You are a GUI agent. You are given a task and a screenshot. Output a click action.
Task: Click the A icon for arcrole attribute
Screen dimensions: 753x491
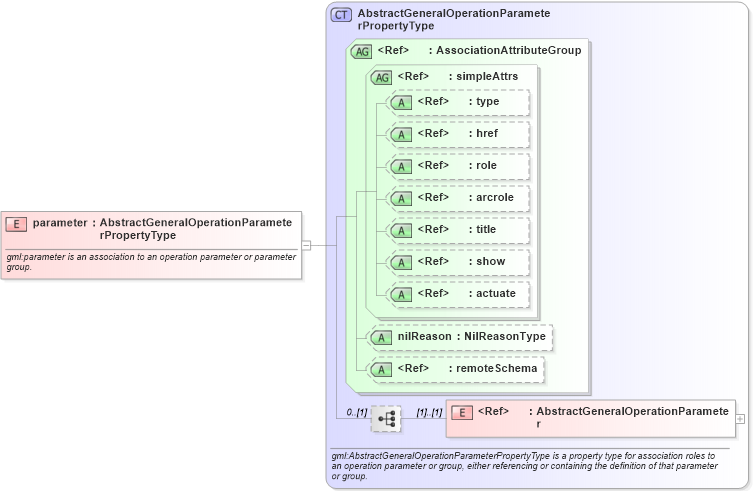coord(401,198)
